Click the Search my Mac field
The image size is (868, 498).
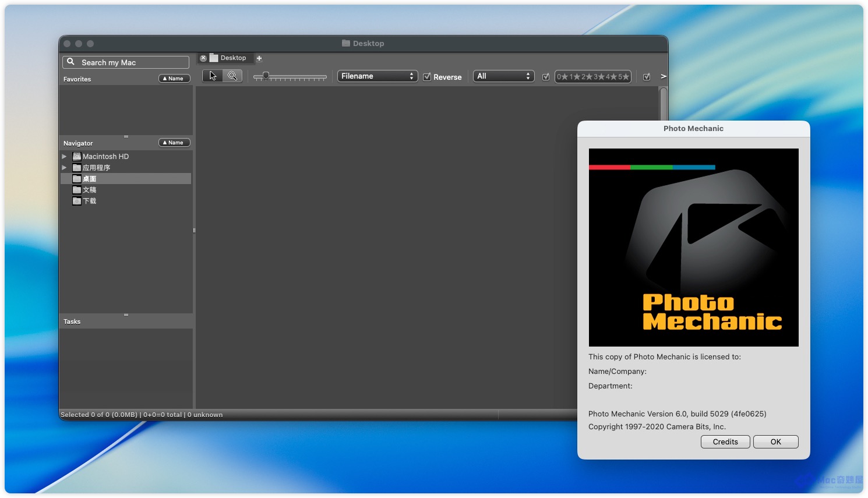coord(126,62)
